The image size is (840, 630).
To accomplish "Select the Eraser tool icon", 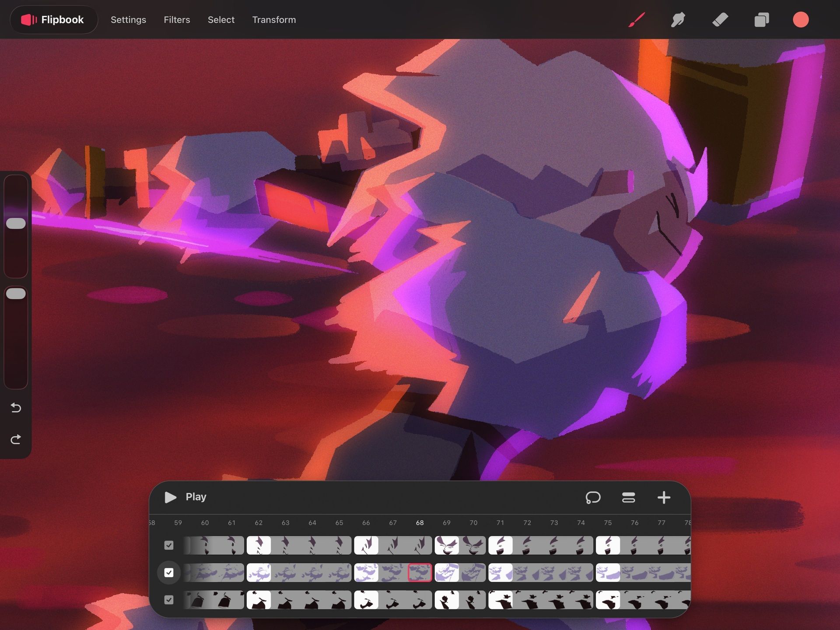I will pyautogui.click(x=720, y=20).
